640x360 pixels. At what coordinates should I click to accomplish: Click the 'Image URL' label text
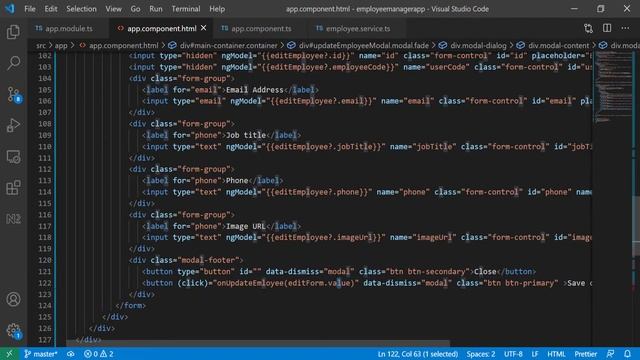click(246, 226)
